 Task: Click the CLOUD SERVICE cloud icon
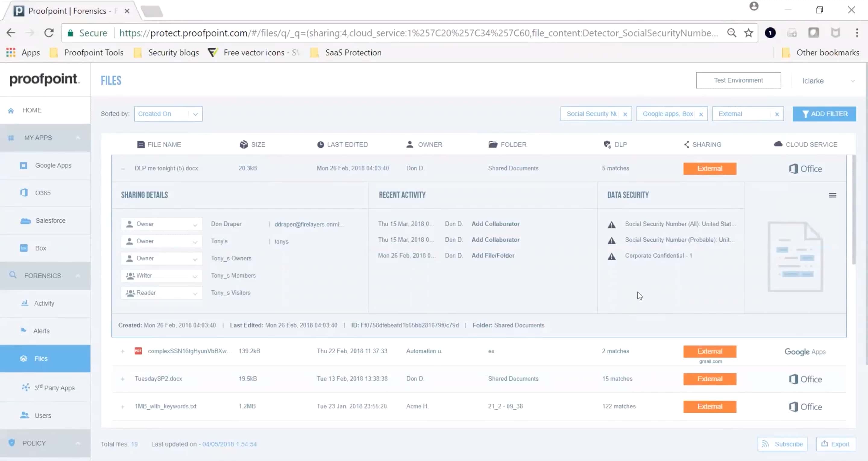click(778, 144)
